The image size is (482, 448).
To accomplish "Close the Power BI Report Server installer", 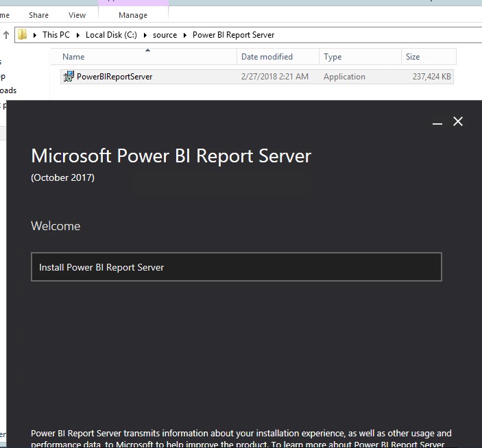I will pos(458,121).
